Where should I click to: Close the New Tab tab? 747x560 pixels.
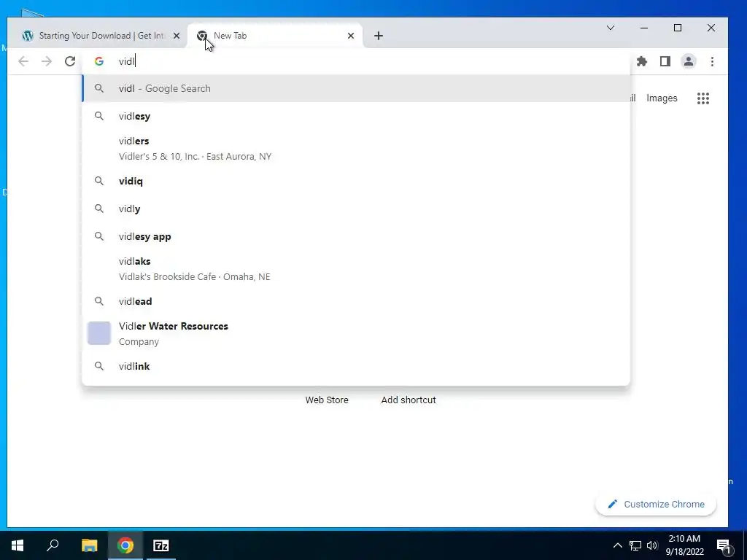351,36
